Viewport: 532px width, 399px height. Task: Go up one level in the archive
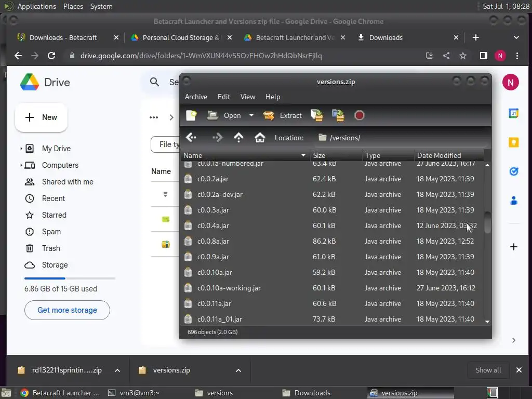238,137
